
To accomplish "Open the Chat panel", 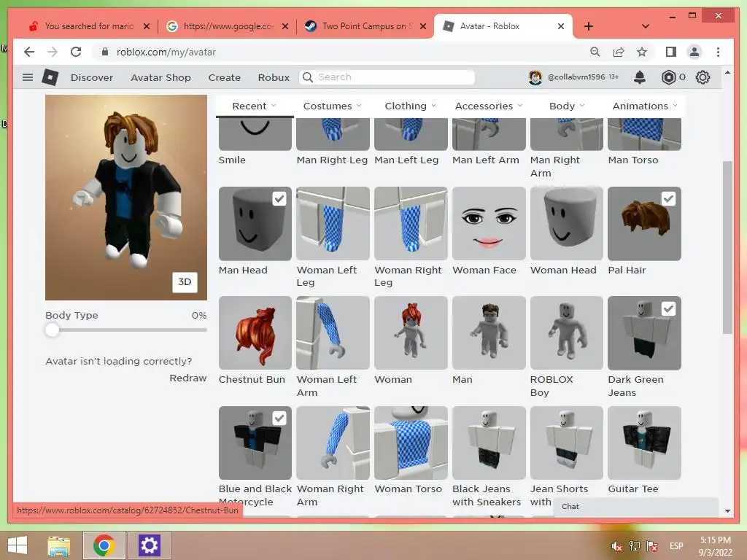I will pyautogui.click(x=636, y=506).
